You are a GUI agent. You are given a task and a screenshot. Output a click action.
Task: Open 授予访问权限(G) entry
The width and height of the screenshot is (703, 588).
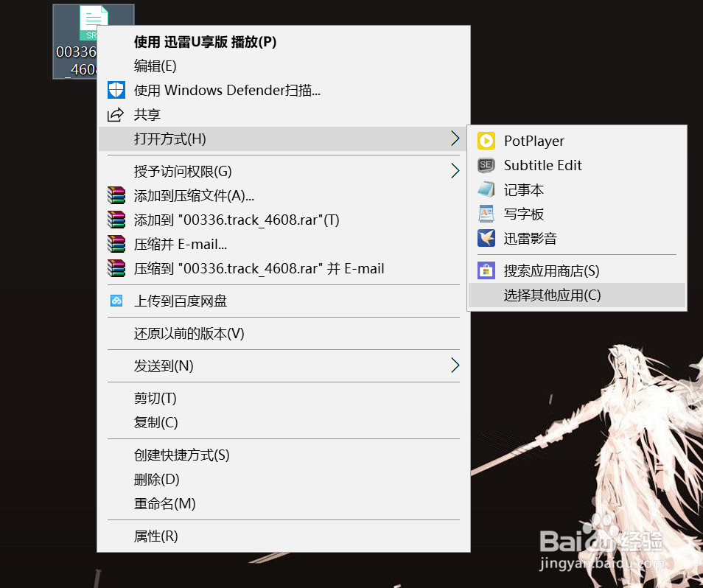tap(284, 171)
